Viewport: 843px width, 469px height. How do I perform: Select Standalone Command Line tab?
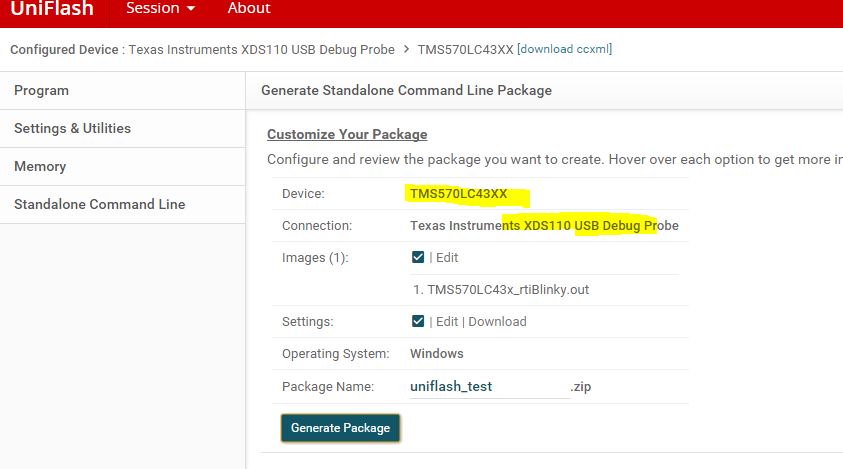123,204
